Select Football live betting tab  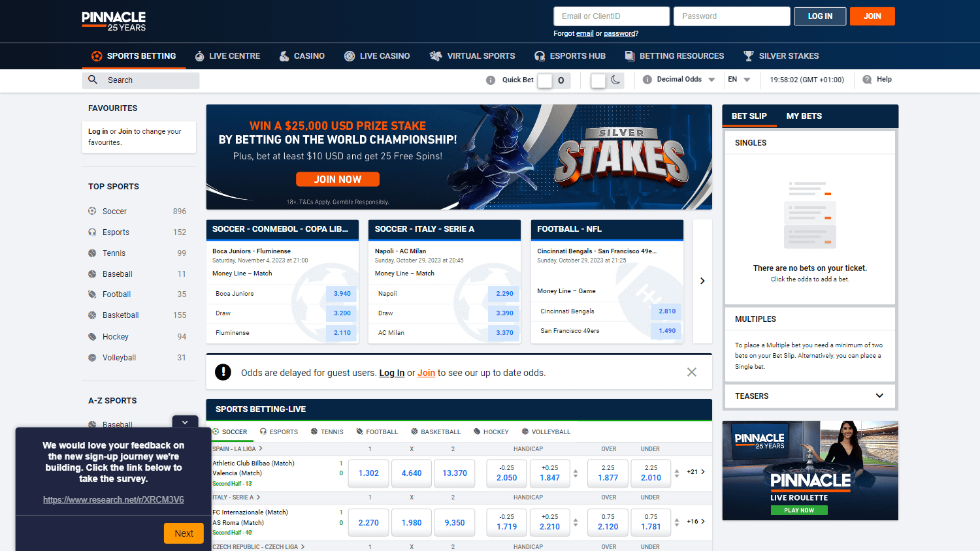point(377,432)
